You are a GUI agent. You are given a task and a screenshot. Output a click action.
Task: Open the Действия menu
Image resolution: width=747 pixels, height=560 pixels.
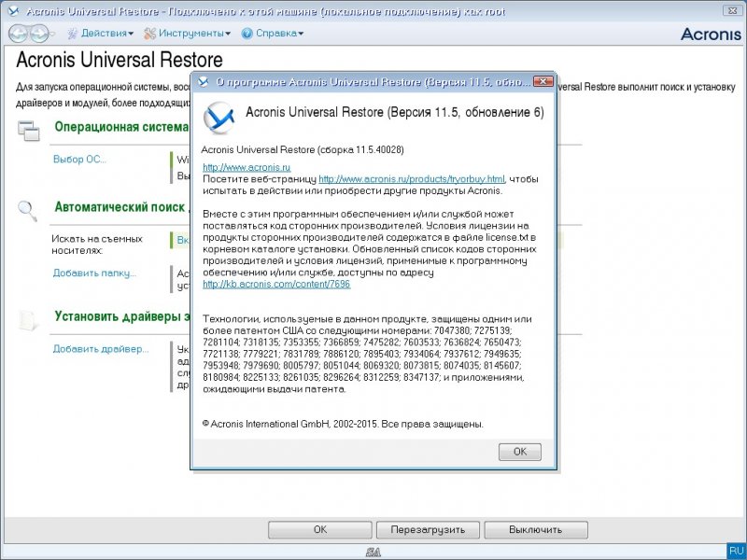coord(101,34)
